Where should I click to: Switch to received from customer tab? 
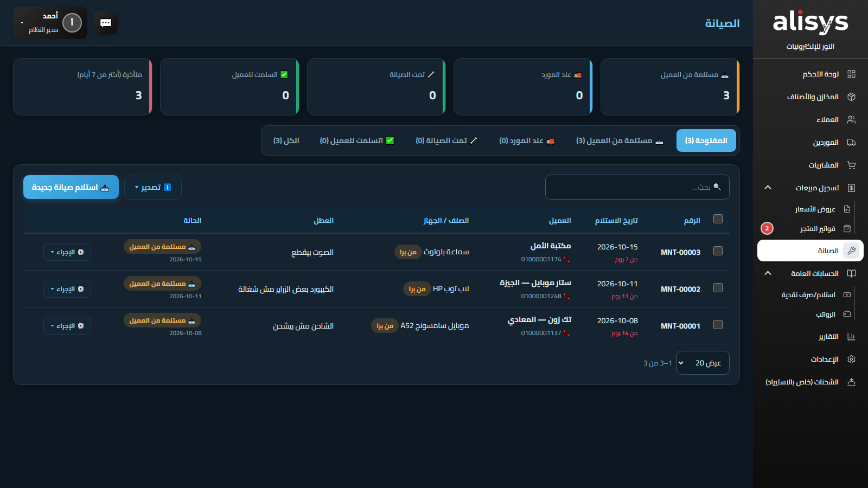[x=620, y=141]
